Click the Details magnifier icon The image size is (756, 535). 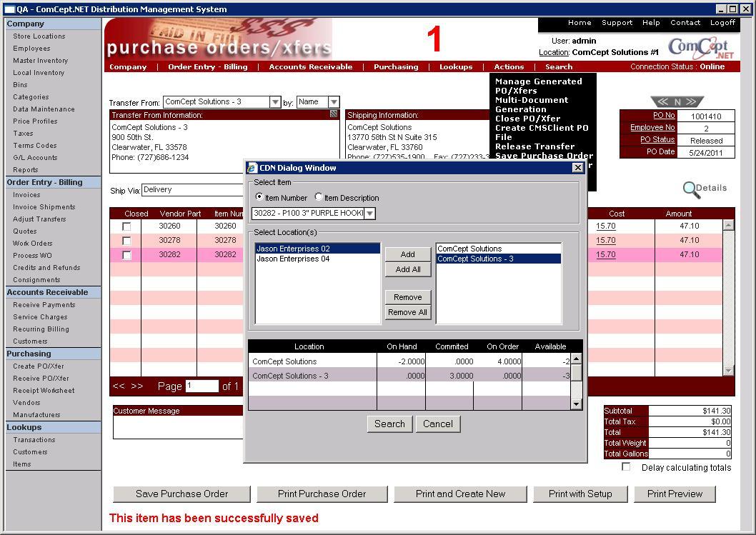click(x=691, y=189)
